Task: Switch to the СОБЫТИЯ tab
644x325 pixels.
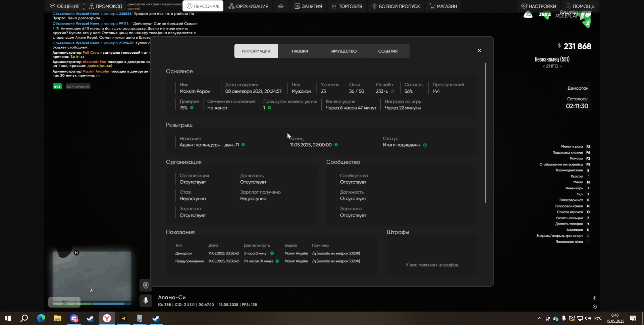Action: 388,51
